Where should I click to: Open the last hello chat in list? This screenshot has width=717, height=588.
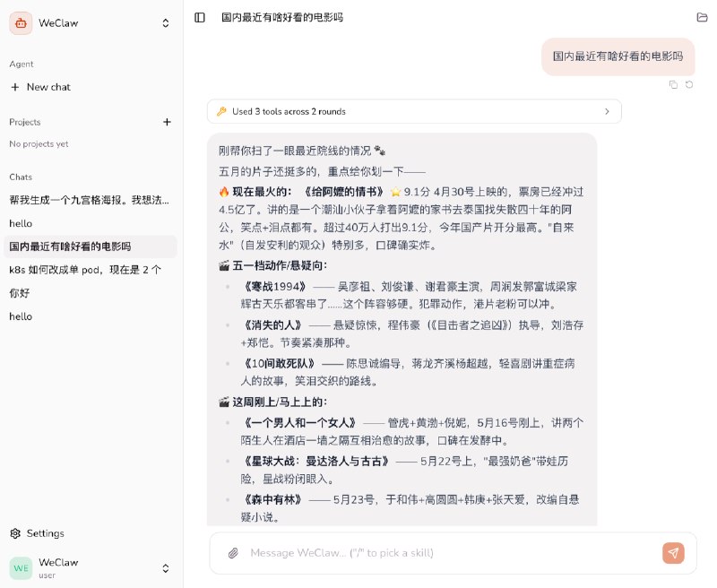90,316
